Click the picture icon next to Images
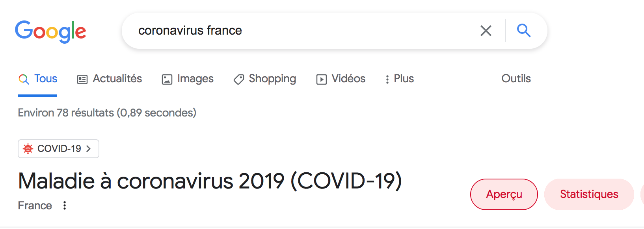644x229 pixels. (x=167, y=79)
